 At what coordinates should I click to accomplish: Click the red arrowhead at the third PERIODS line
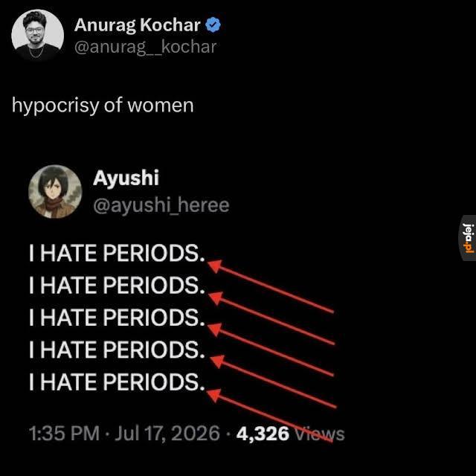point(215,329)
